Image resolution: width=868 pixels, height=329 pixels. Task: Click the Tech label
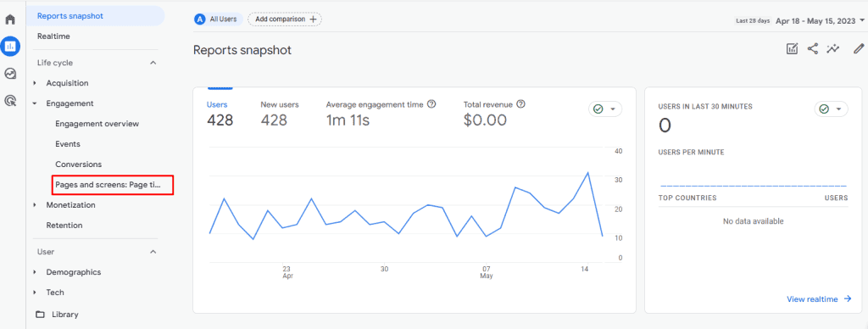coord(55,293)
